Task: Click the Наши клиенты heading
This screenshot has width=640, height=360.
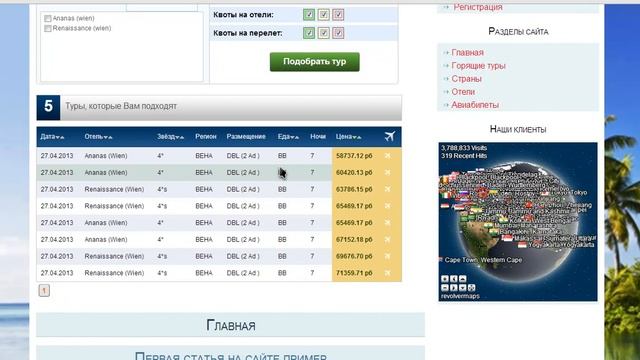Action: tap(518, 129)
